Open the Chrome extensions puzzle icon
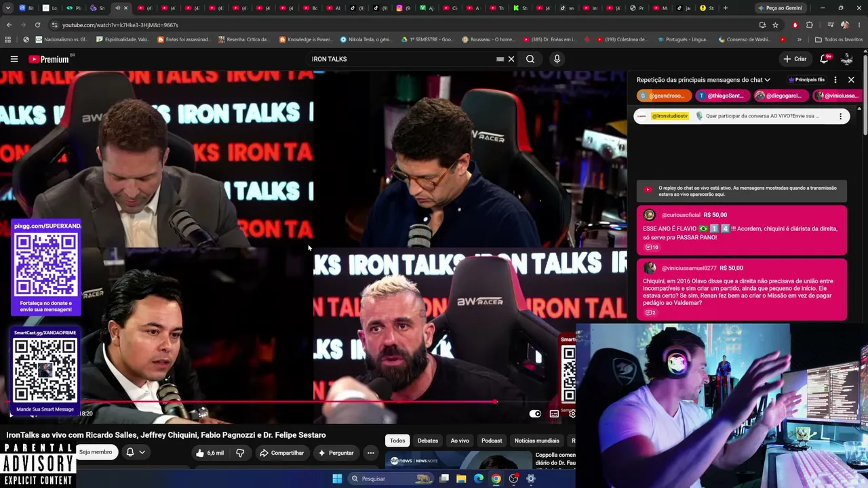 tap(810, 25)
